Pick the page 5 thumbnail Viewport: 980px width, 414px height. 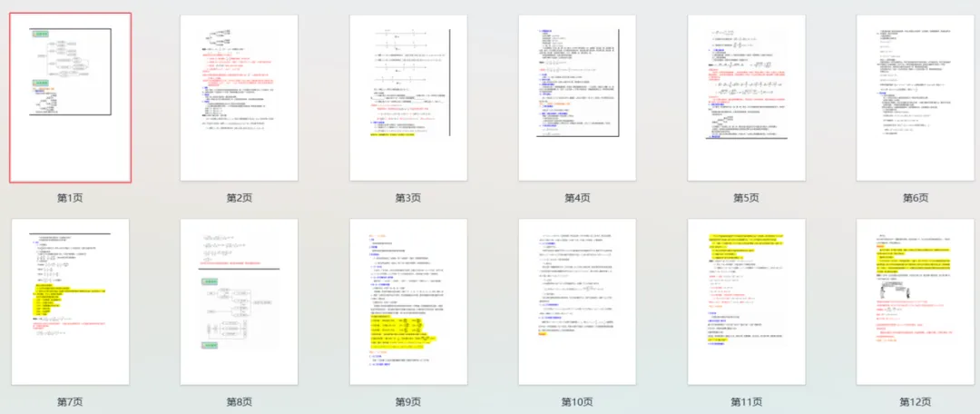point(746,97)
